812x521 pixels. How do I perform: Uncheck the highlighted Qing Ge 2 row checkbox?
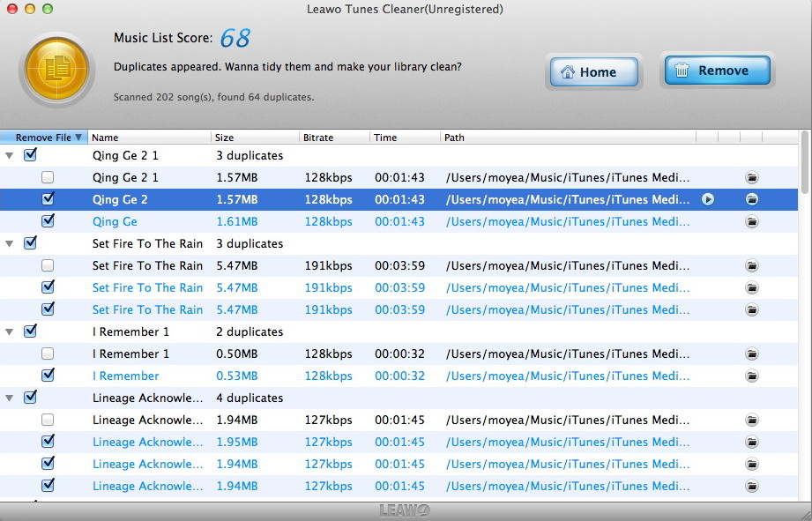pyautogui.click(x=48, y=199)
